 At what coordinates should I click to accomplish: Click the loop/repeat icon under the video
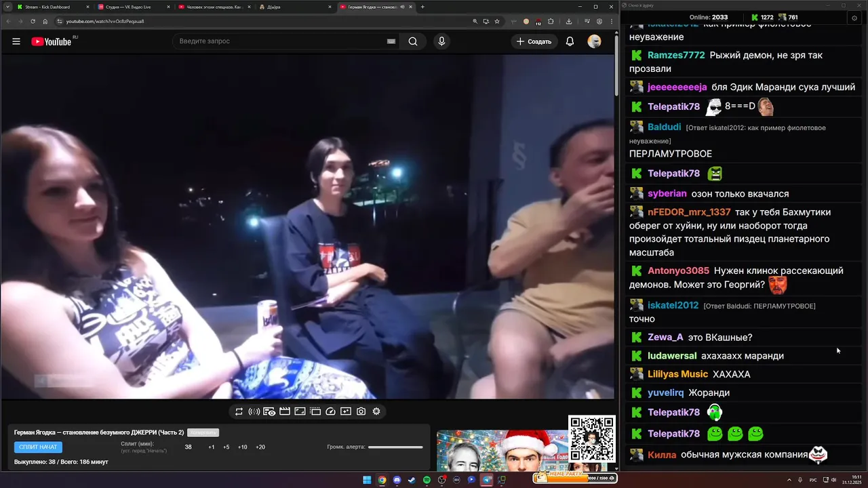click(239, 411)
